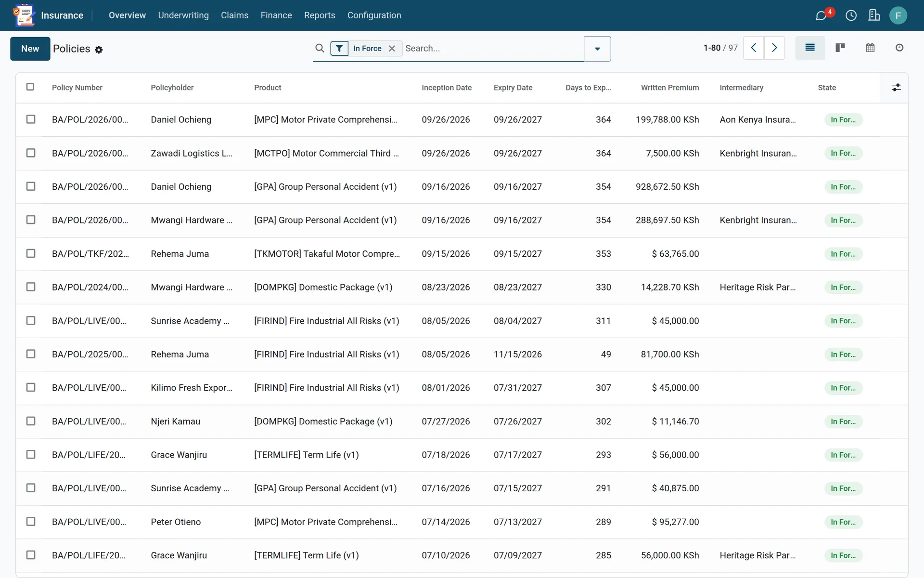
Task: Open the Finance menu
Action: (276, 15)
